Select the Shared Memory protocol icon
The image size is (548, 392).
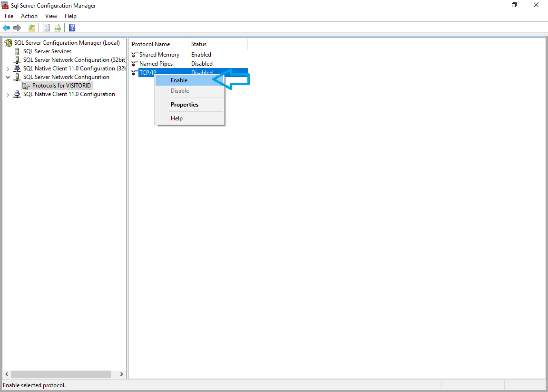[135, 55]
